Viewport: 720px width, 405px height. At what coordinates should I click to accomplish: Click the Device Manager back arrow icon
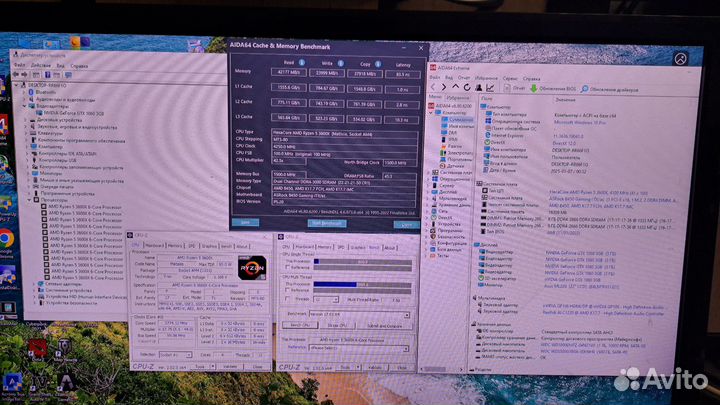click(x=16, y=74)
